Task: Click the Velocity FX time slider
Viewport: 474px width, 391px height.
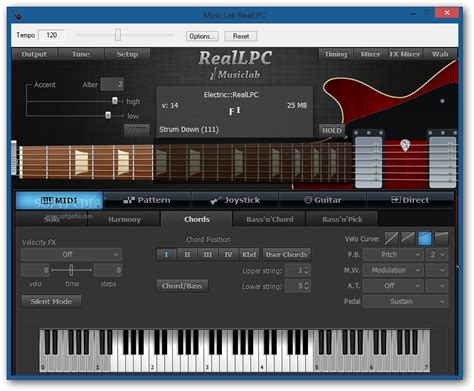Action: [71, 270]
